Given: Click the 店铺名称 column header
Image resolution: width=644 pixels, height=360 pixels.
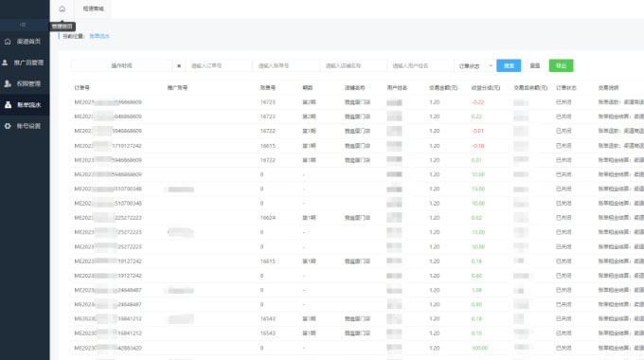Looking at the screenshot, I should tap(355, 88).
